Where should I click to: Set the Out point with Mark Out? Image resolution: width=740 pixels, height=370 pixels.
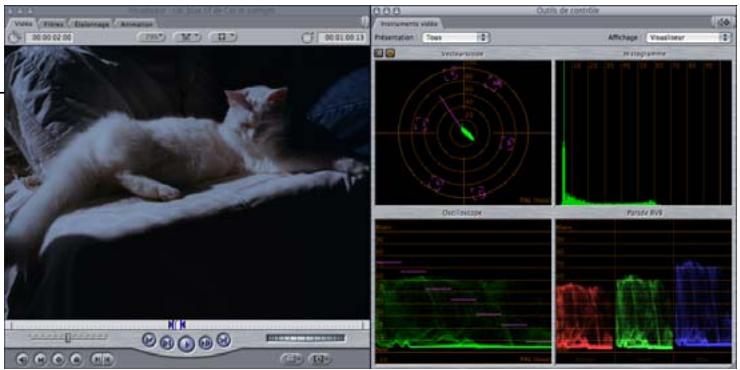(108, 359)
